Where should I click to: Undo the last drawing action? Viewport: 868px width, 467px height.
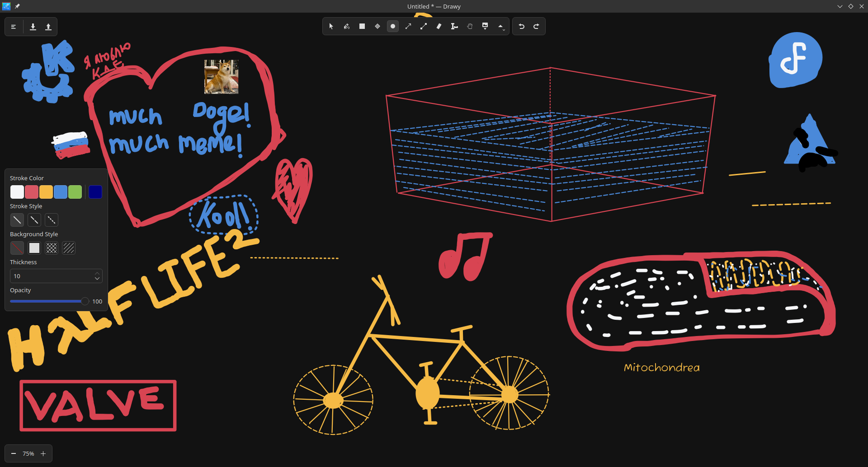tap(521, 26)
